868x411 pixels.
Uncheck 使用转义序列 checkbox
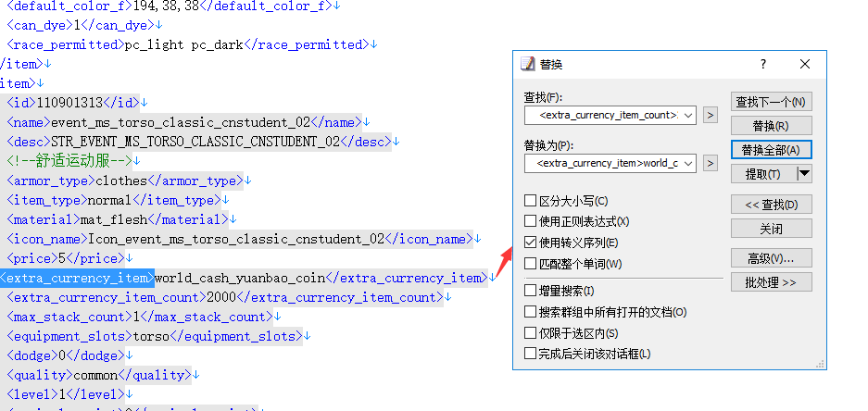coord(531,243)
